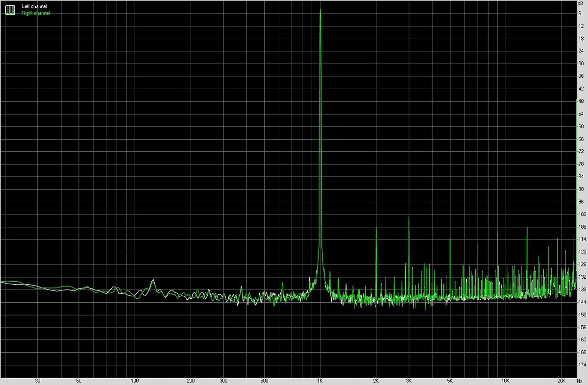The image size is (588, 385).
Task: Click the 1K label on the frequency axis
Action: click(320, 381)
